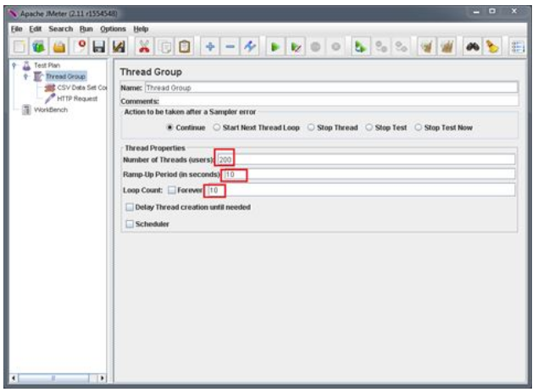Screen dimensions: 538x392
Task: Click the Clear broom icon
Action: coord(426,47)
